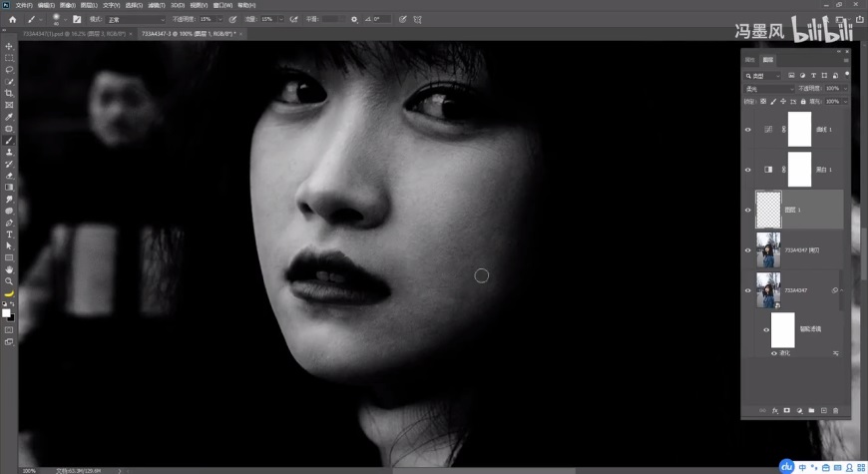The image size is (868, 474).
Task: Select the Brush tool in left toolbar
Action: [9, 141]
